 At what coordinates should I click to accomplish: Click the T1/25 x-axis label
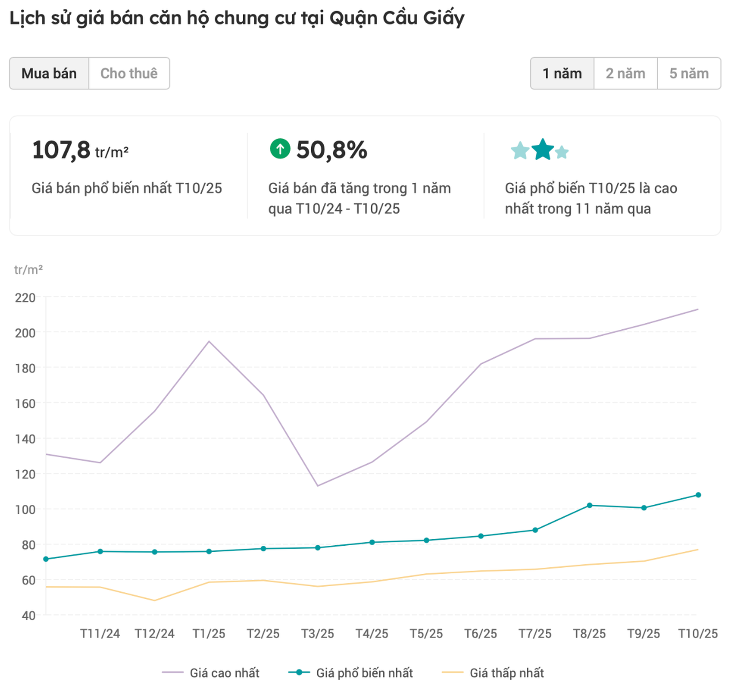(209, 634)
